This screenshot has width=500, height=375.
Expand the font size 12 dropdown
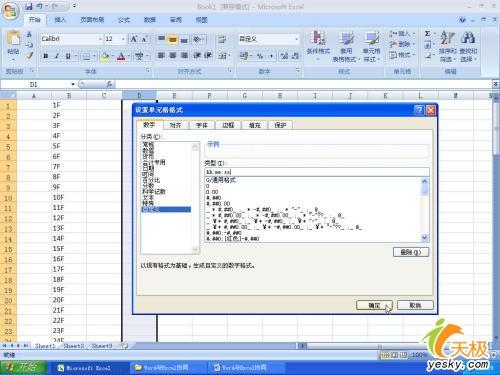(123, 39)
